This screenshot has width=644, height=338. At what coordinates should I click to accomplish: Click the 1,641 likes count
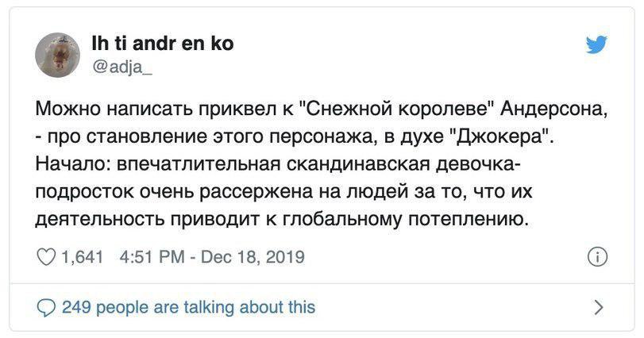82,257
